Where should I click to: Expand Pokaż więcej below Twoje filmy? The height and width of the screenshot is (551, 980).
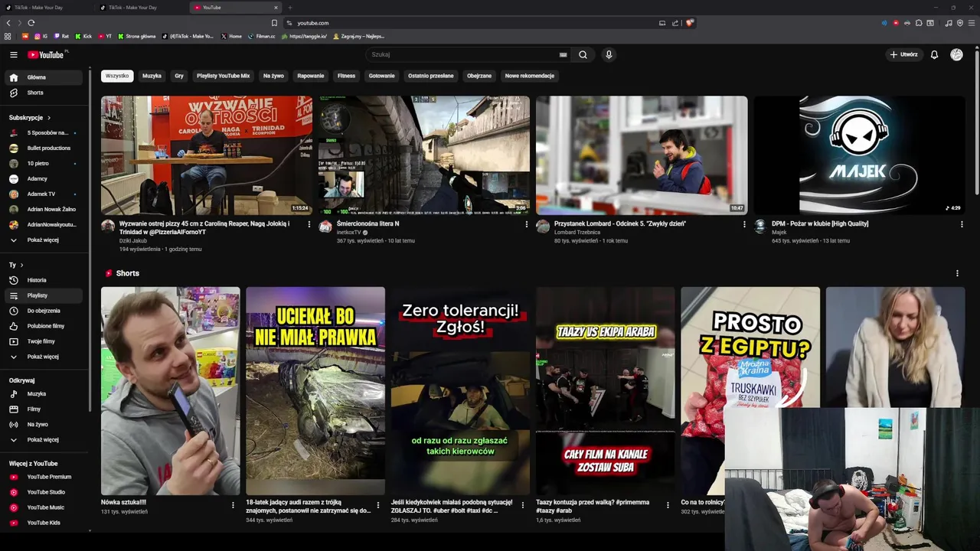coord(43,357)
